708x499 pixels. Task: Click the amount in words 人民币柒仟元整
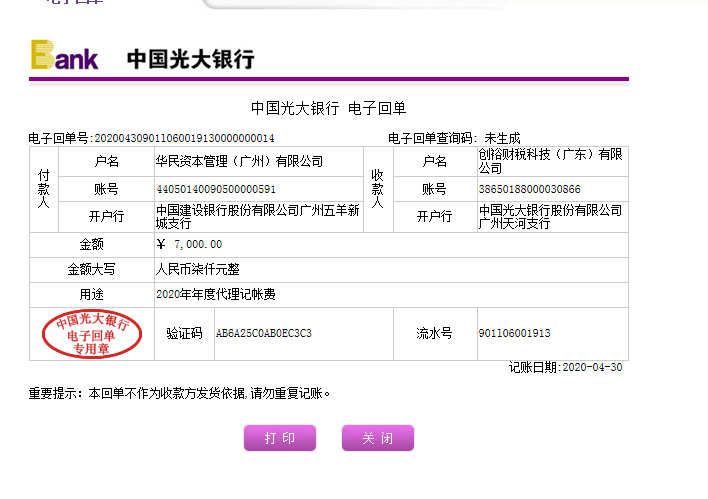click(197, 270)
